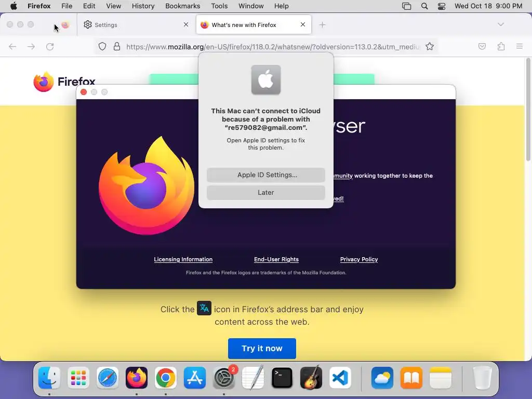Open the Tools menu

[219, 6]
